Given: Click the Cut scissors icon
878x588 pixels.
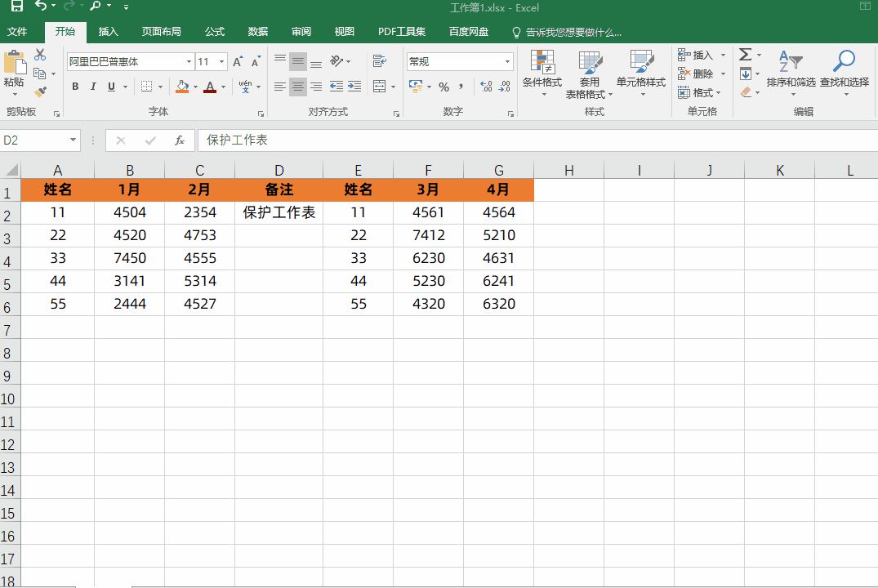Looking at the screenshot, I should 40,55.
